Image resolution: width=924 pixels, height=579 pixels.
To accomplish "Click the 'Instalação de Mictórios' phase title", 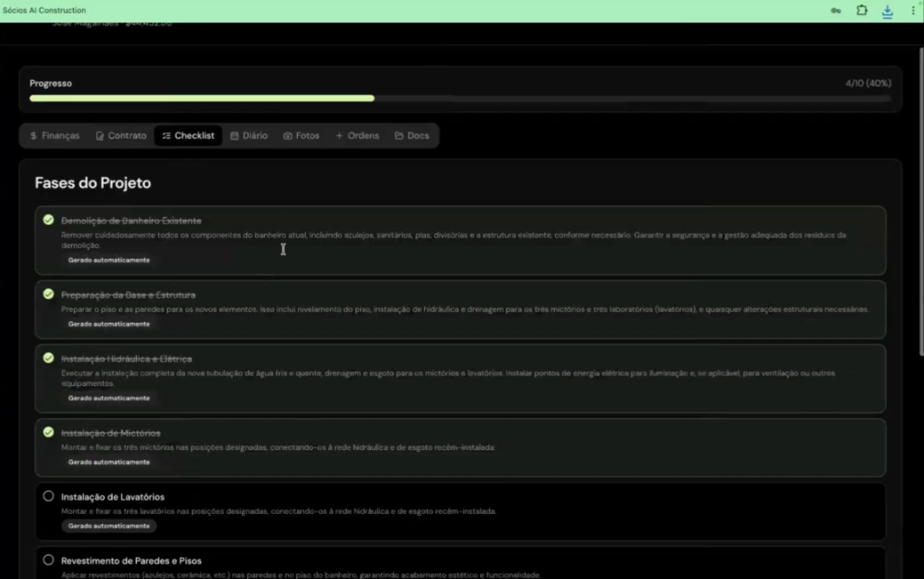I will (111, 433).
